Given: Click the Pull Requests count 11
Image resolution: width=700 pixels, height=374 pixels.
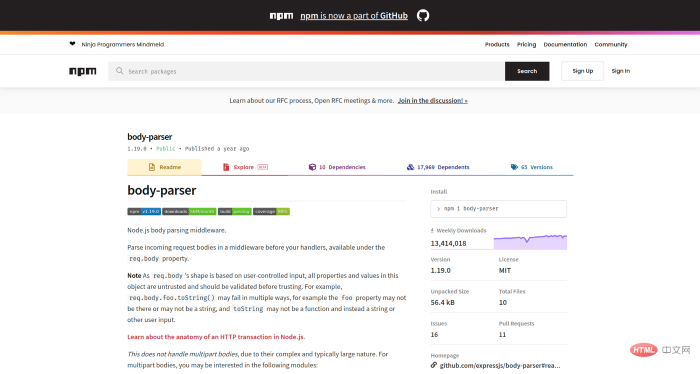Looking at the screenshot, I should pyautogui.click(x=502, y=335).
